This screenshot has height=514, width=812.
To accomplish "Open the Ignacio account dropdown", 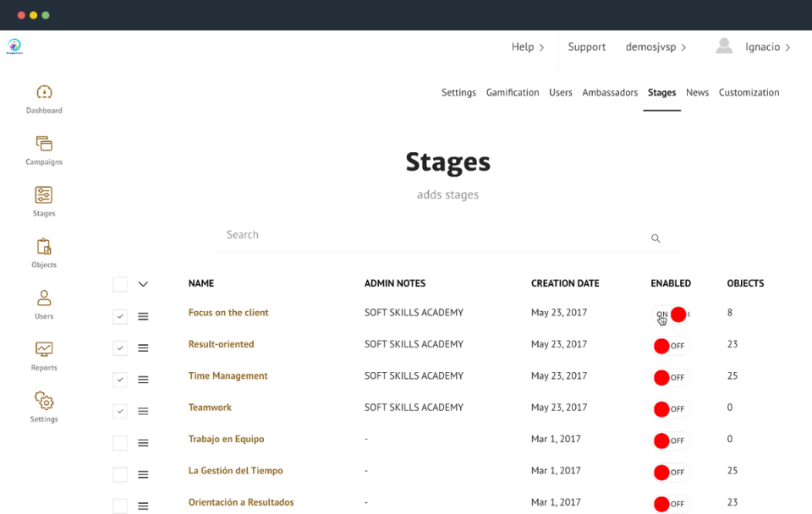I will [x=766, y=46].
